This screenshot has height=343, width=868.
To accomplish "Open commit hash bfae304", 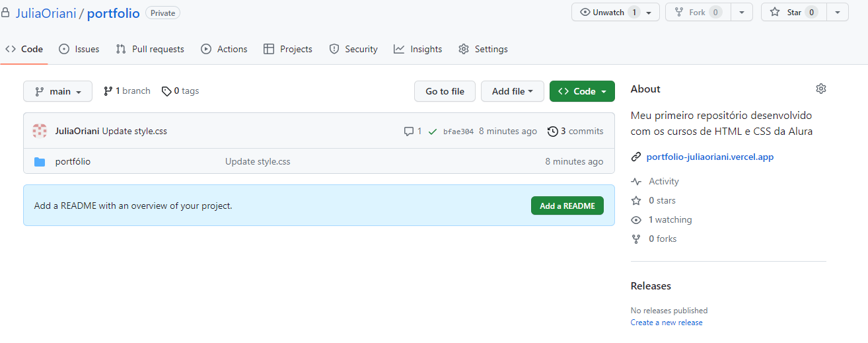I will (458, 132).
